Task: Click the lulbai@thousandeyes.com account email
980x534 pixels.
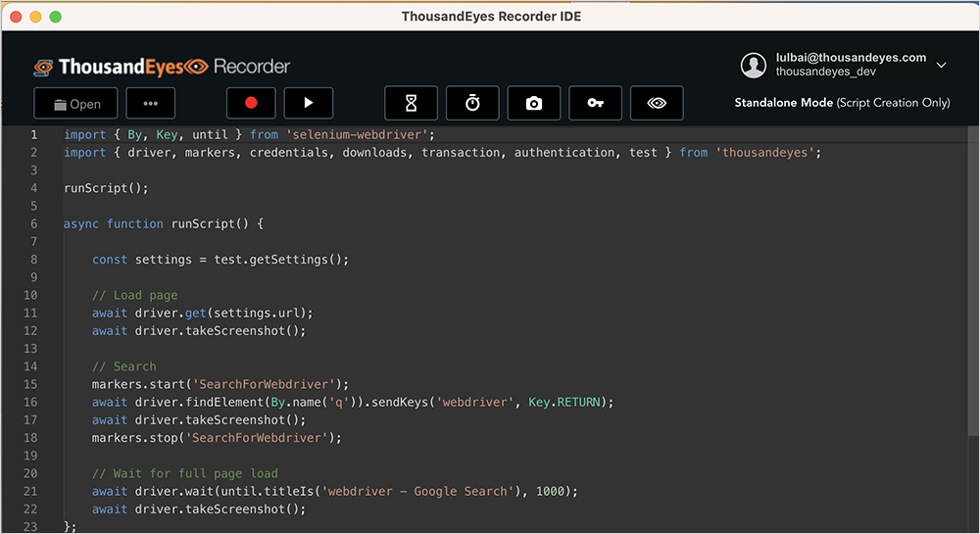Action: point(851,58)
